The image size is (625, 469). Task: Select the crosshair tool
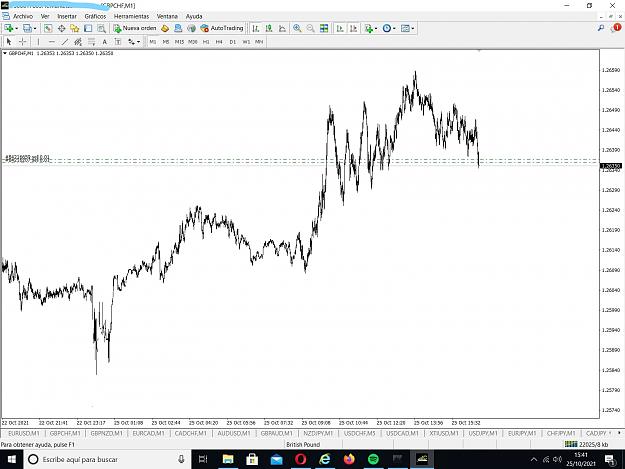23,41
